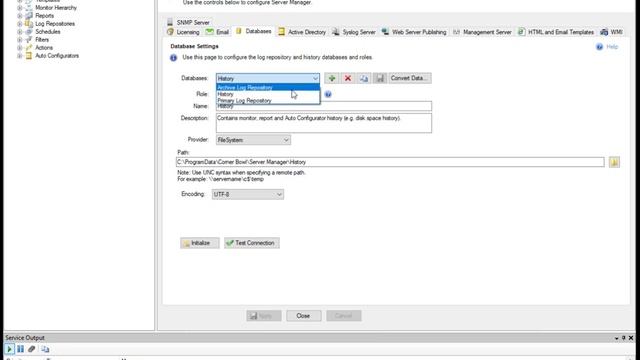The height and width of the screenshot is (360, 640).
Task: Browse for the path with folder icon
Action: click(x=614, y=162)
